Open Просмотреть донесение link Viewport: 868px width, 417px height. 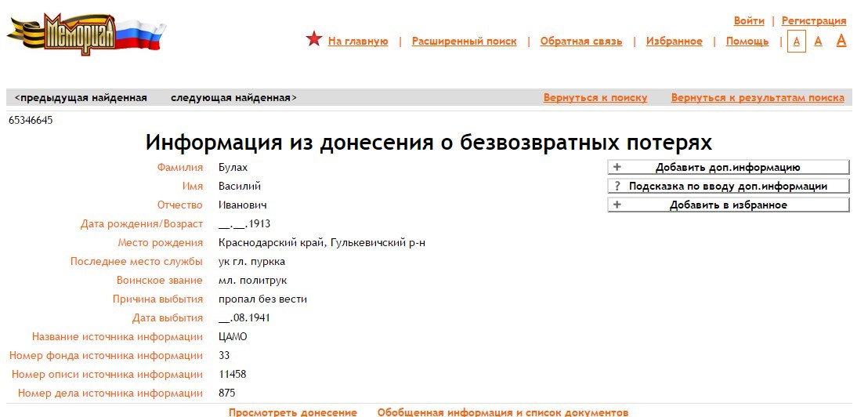pos(293,412)
